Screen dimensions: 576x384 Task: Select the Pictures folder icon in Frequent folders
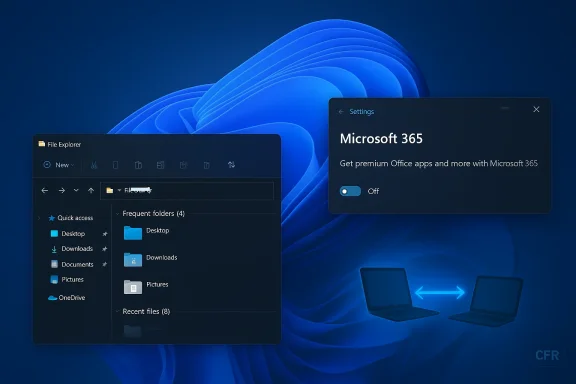[x=133, y=287]
